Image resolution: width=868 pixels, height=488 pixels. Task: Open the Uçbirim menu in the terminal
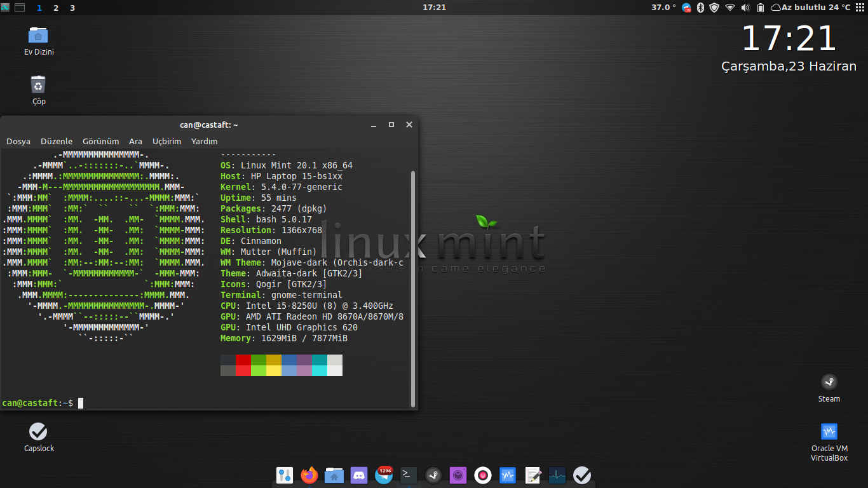pos(166,141)
